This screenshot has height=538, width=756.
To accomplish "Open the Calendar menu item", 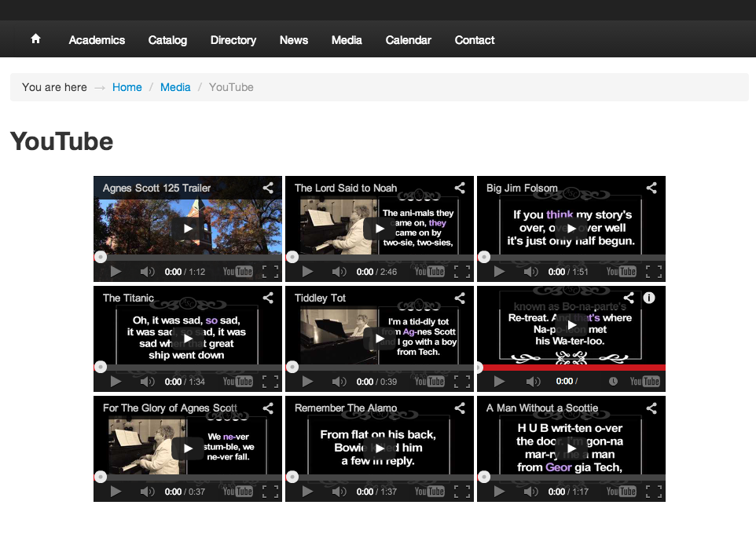I will (408, 40).
